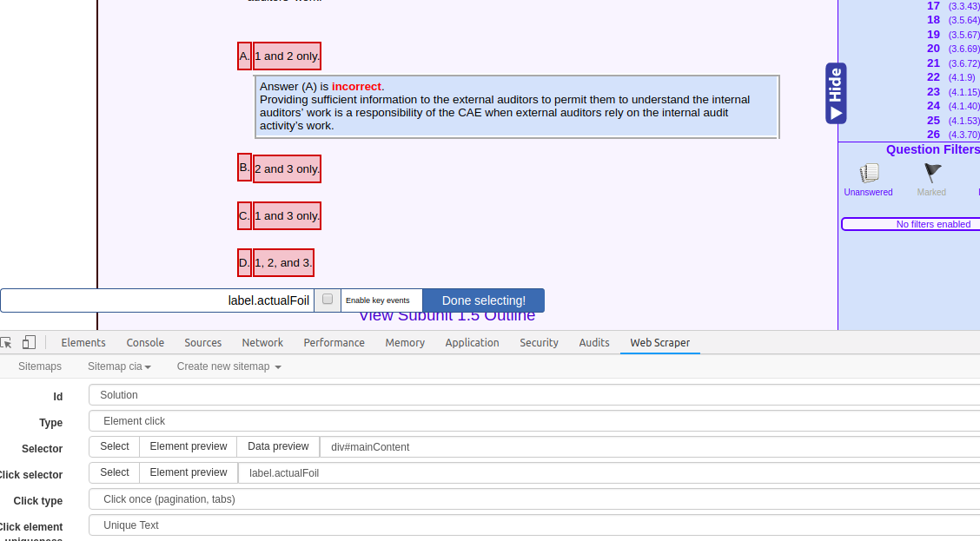Open the Type dropdown showing Element click
This screenshot has height=541, width=980.
point(534,421)
